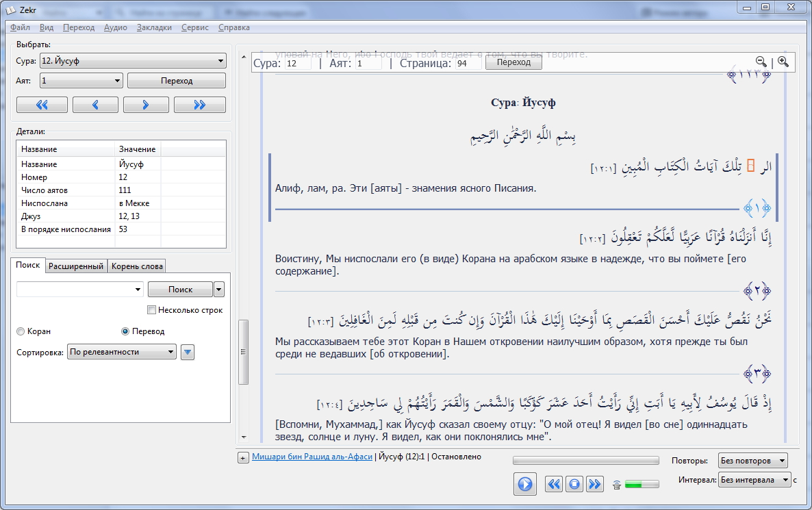Adjust the green volume slider
Viewport: 812px width, 510px height.
pyautogui.click(x=642, y=485)
